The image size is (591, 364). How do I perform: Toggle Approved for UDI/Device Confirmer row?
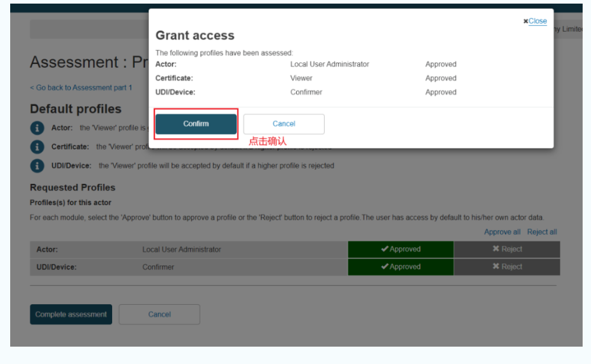400,267
